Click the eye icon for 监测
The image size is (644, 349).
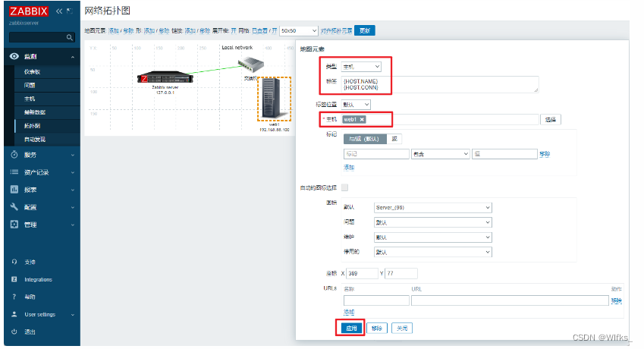click(14, 56)
